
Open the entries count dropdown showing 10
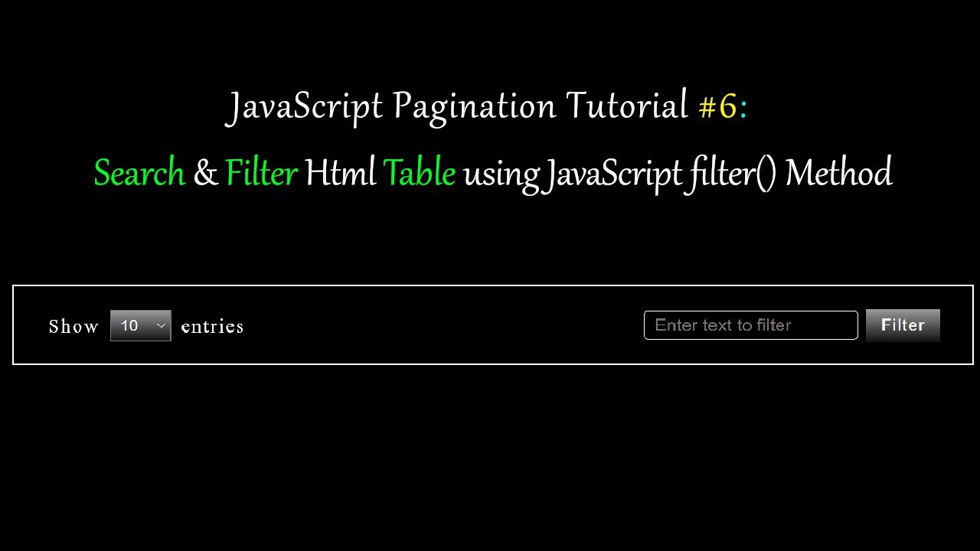[x=141, y=325]
